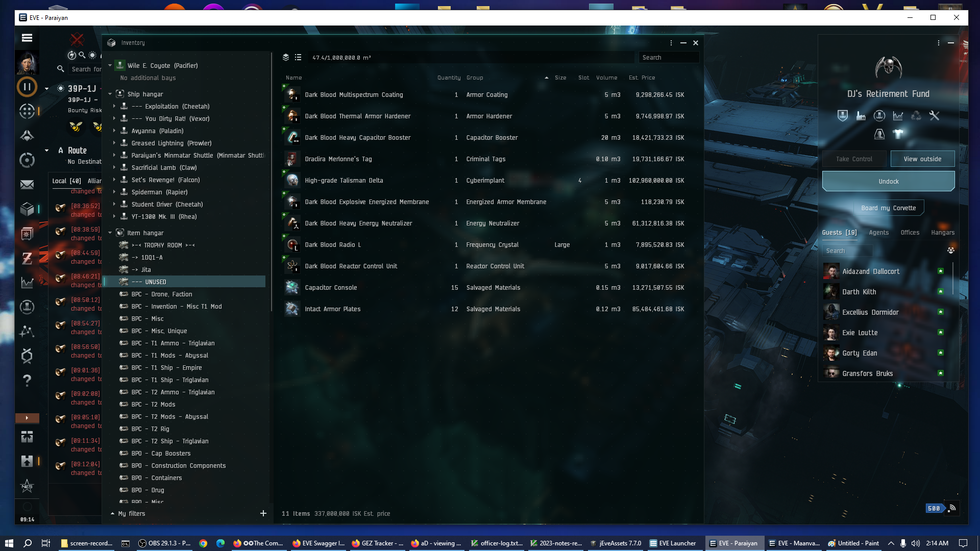Expand the Neocom arrow toggle above redeem
Viewport: 980px width, 551px height.
[27, 418]
